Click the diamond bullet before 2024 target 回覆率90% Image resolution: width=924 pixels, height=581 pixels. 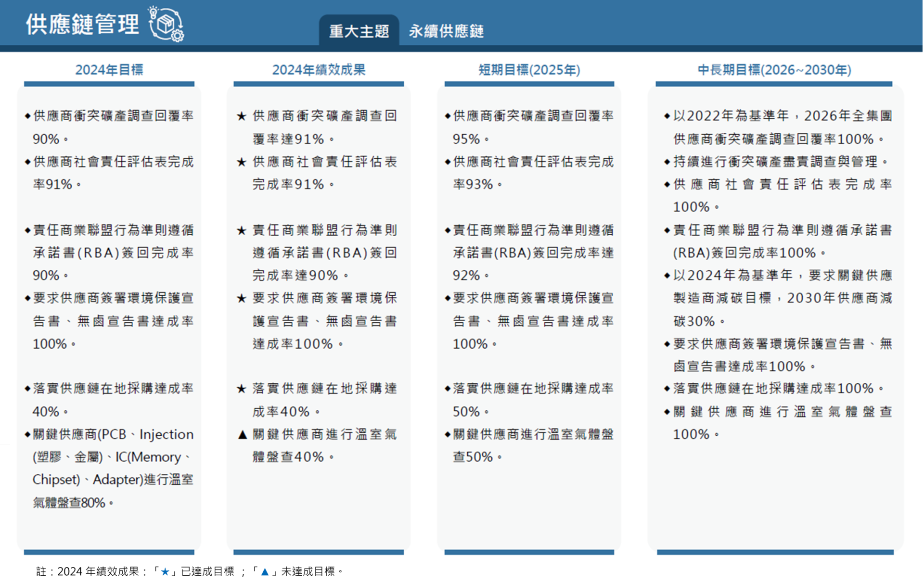(28, 116)
